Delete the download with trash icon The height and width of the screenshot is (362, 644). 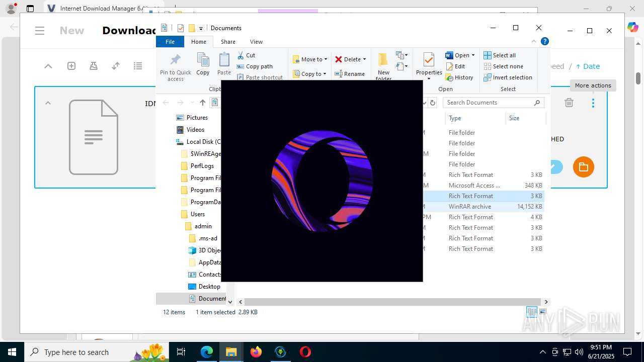(569, 103)
